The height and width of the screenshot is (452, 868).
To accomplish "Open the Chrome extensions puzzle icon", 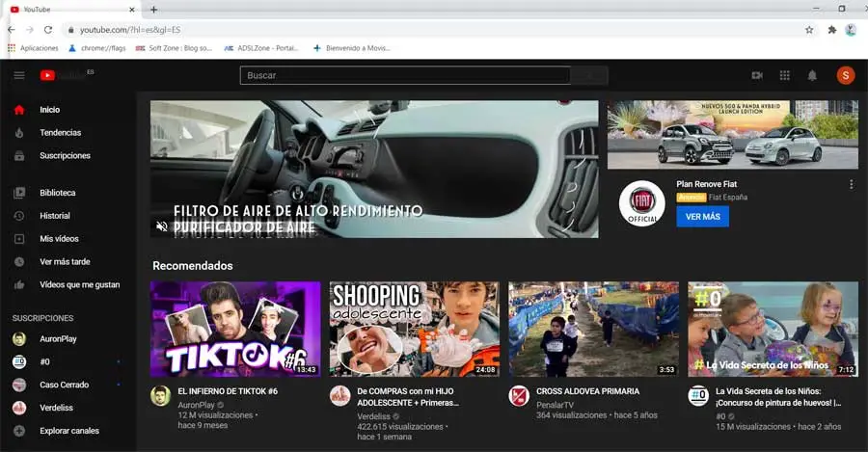I will click(x=831, y=30).
